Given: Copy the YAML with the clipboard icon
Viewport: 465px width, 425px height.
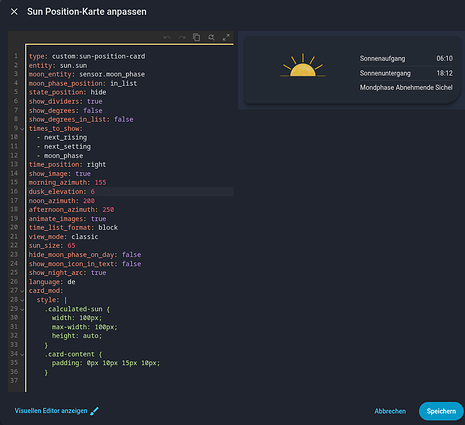Looking at the screenshot, I should coord(197,37).
